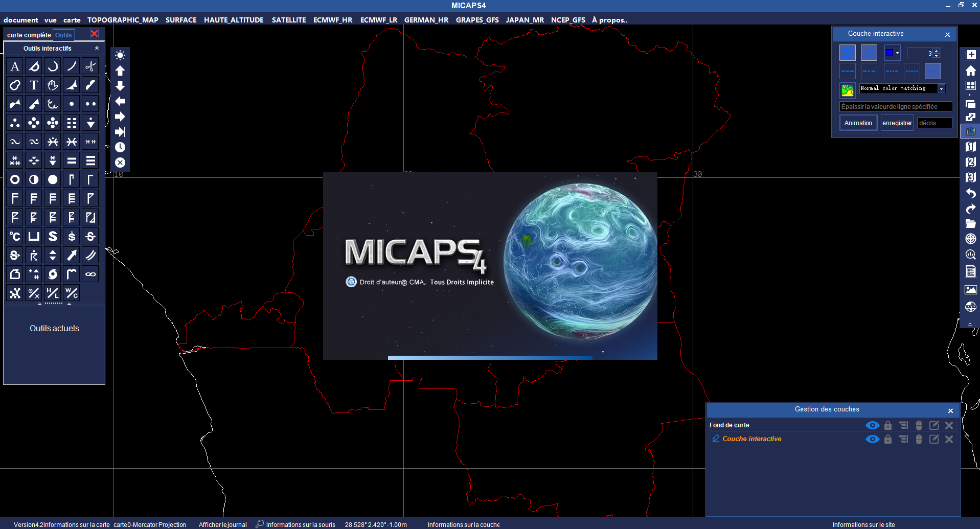This screenshot has width=980, height=529.
Task: Click the magnifier zoom icon in right sidebar
Action: (970, 255)
